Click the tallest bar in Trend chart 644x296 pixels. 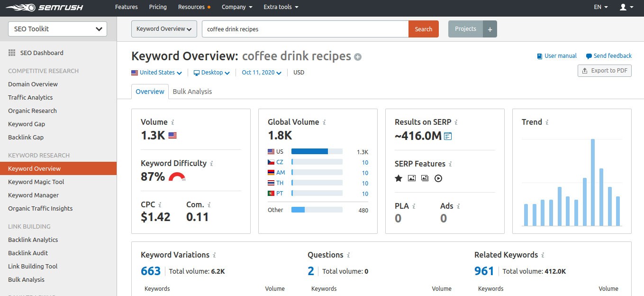[x=592, y=183]
